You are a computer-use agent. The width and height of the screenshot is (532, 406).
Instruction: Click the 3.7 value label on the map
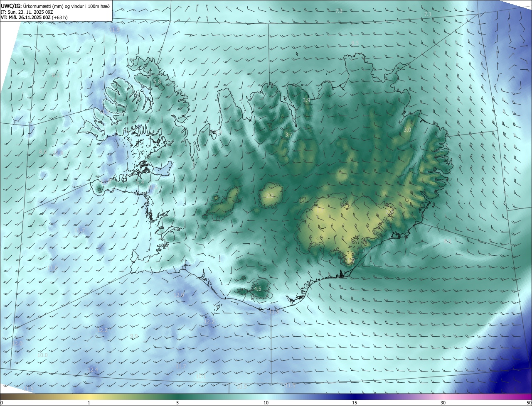[289, 135]
